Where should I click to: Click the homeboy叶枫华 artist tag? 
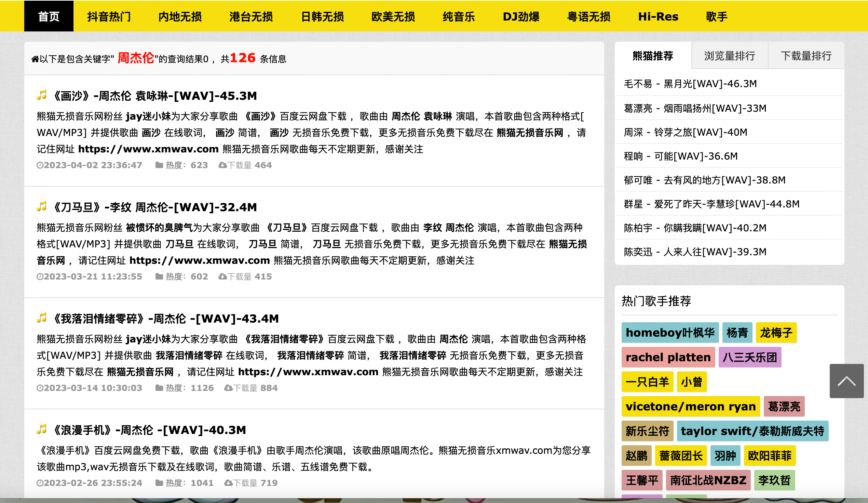tap(669, 332)
